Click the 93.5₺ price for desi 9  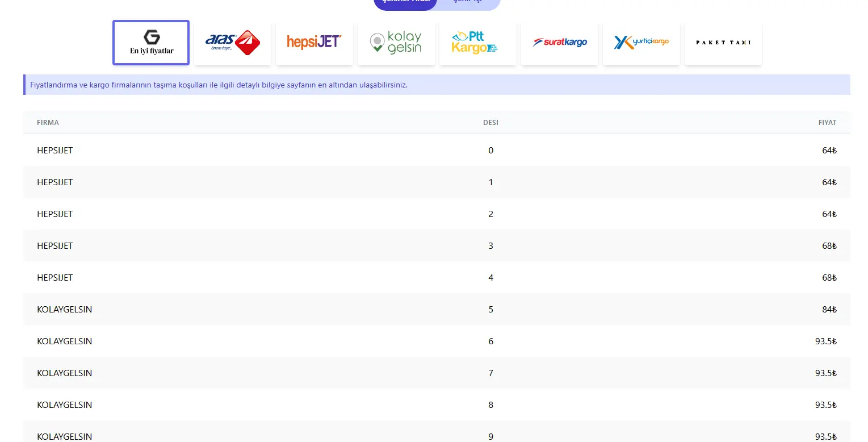point(826,437)
